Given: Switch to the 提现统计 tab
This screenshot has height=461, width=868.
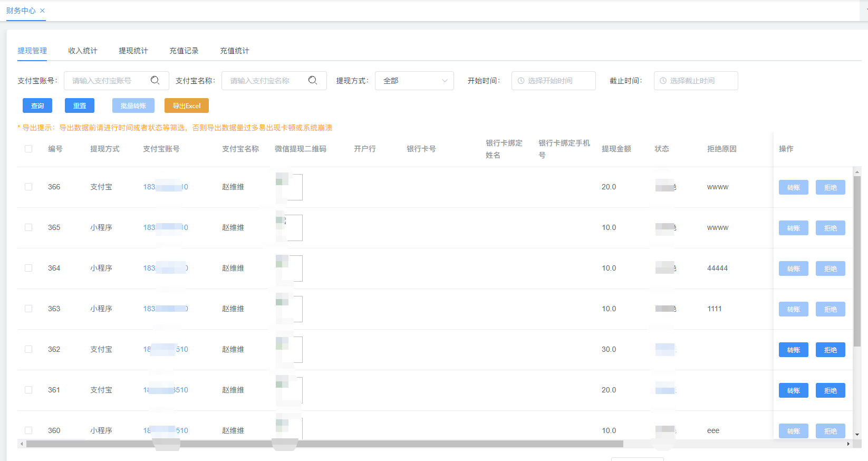Looking at the screenshot, I should click(133, 51).
